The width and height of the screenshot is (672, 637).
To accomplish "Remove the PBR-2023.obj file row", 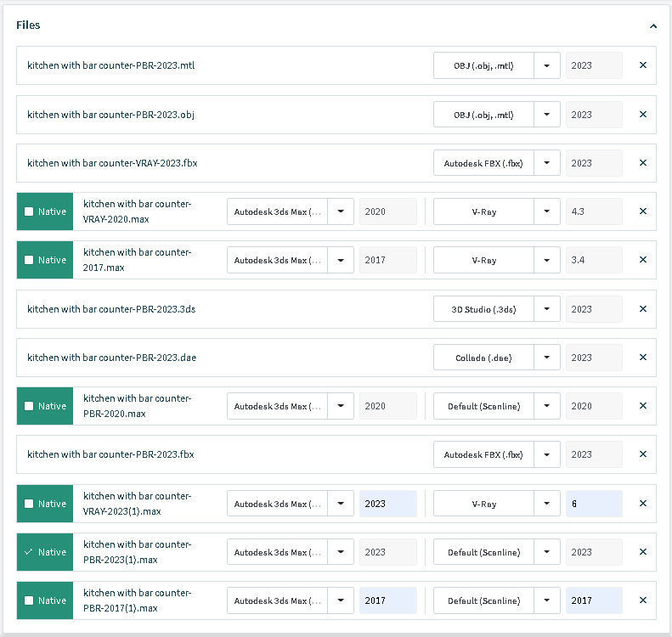I will coord(642,115).
